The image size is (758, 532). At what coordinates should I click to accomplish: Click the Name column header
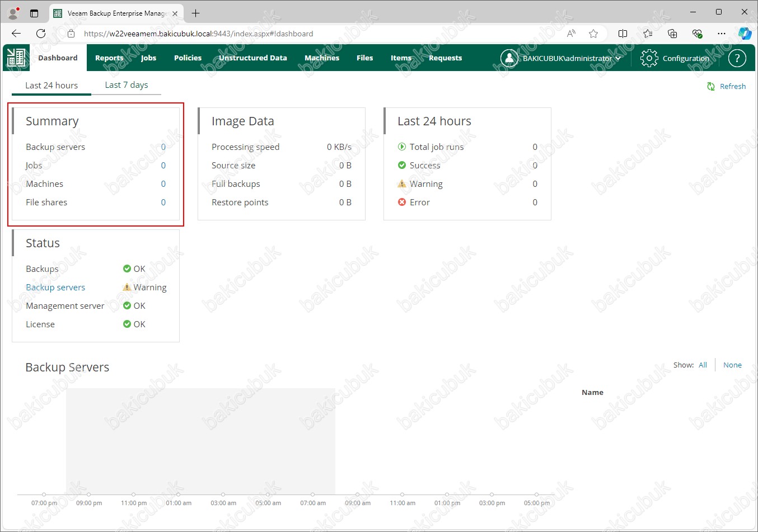coord(592,392)
